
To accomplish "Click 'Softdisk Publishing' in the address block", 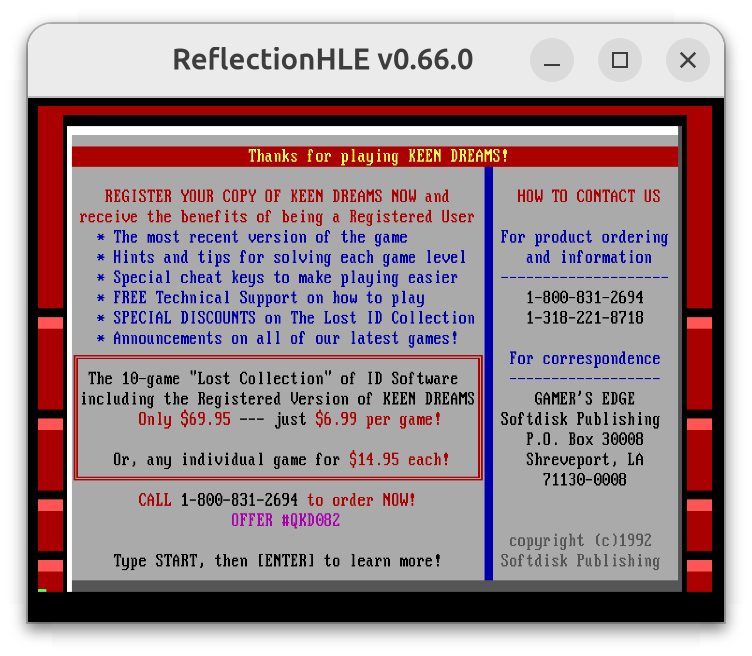I will tap(580, 419).
